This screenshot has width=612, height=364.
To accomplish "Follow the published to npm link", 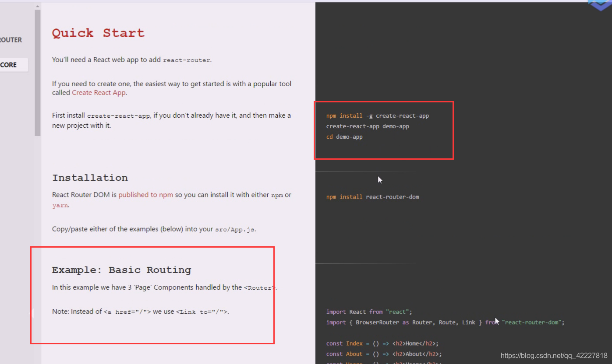I will (x=145, y=195).
